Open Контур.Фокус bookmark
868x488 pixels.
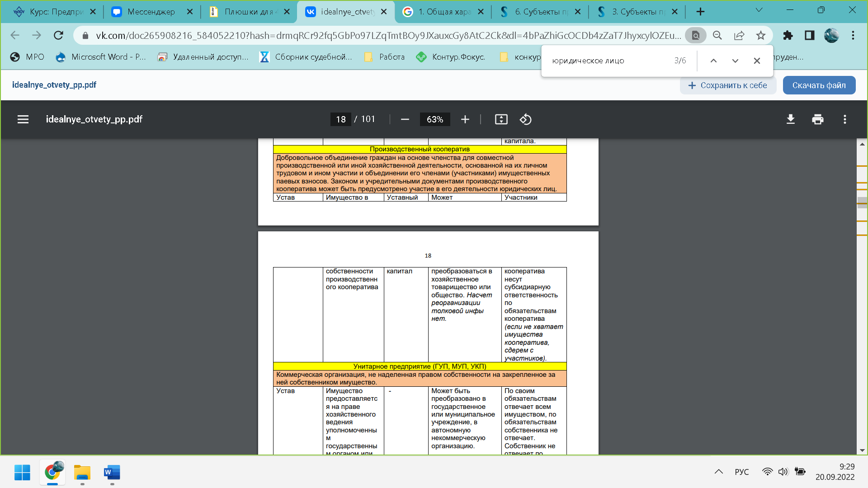click(x=451, y=57)
